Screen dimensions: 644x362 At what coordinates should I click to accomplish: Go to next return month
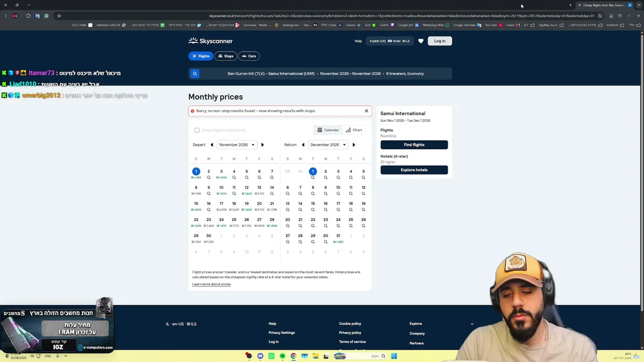354,145
